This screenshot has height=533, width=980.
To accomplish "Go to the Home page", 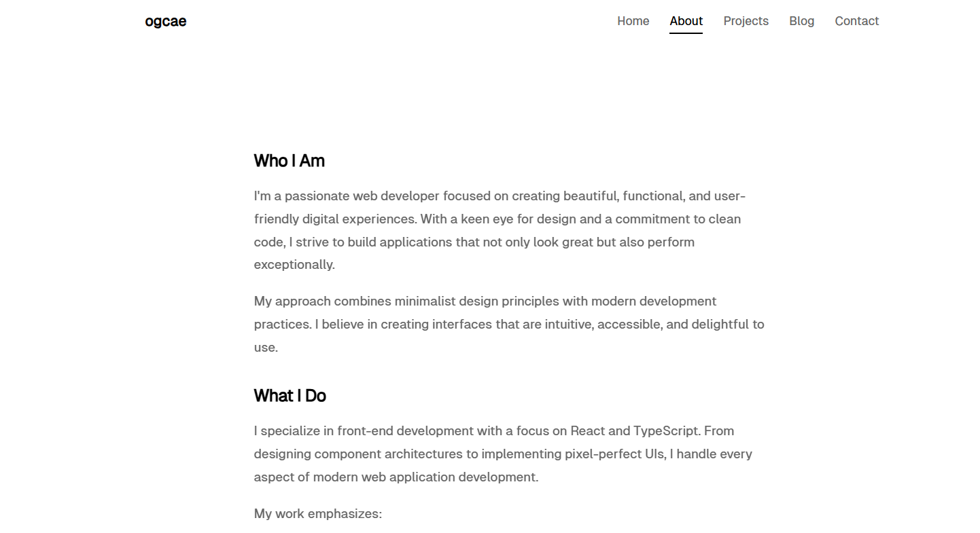I will coord(633,21).
